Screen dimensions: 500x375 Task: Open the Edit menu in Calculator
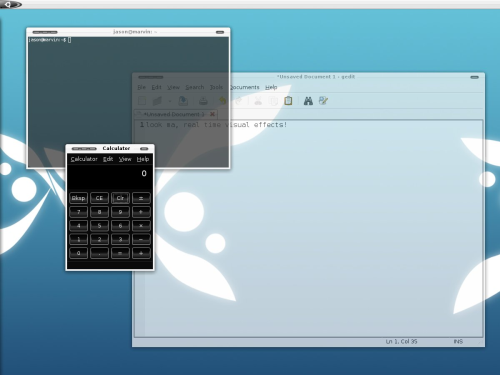pos(108,159)
